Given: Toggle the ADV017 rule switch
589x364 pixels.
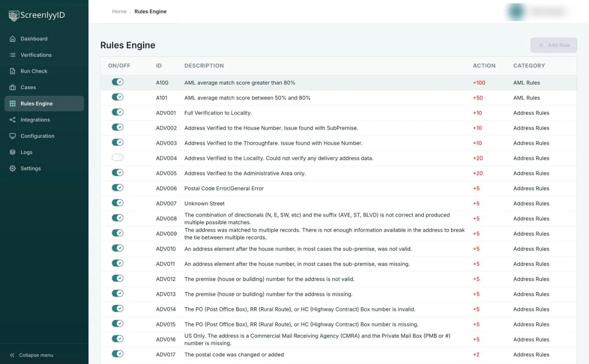Looking at the screenshot, I should click(117, 354).
